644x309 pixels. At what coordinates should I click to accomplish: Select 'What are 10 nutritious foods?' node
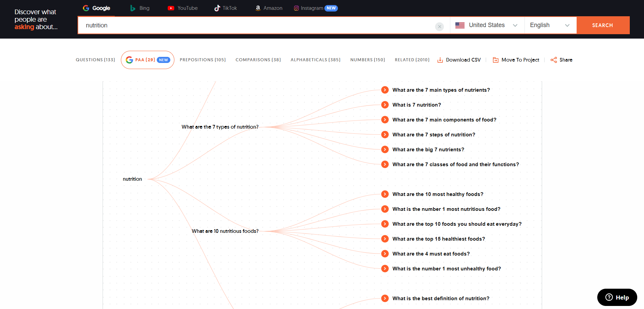click(x=225, y=231)
